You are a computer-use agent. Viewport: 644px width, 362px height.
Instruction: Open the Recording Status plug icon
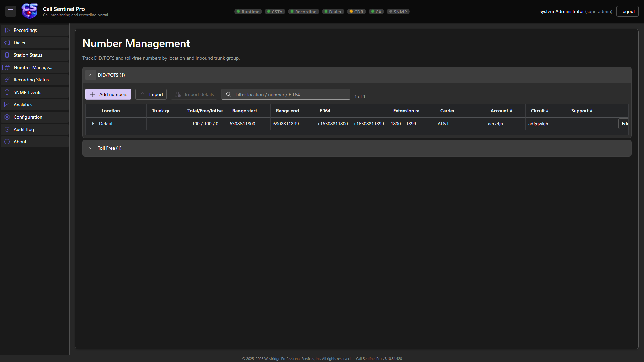tap(7, 80)
